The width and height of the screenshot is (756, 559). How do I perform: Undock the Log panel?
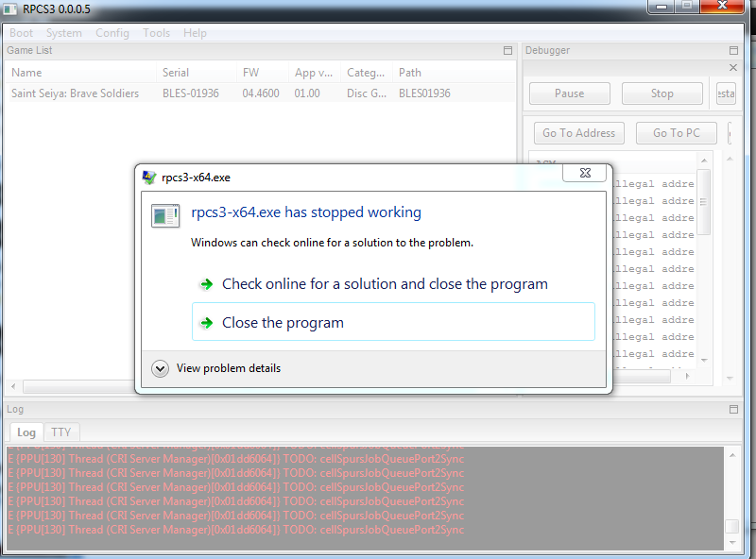pyautogui.click(x=734, y=409)
